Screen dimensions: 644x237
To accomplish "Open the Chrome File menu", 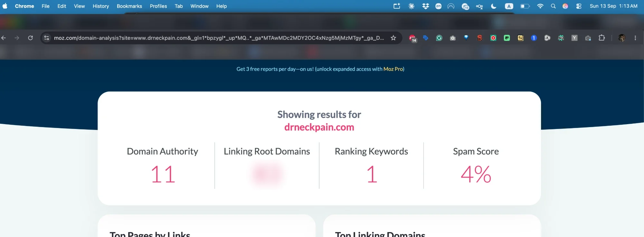I will click(x=46, y=6).
